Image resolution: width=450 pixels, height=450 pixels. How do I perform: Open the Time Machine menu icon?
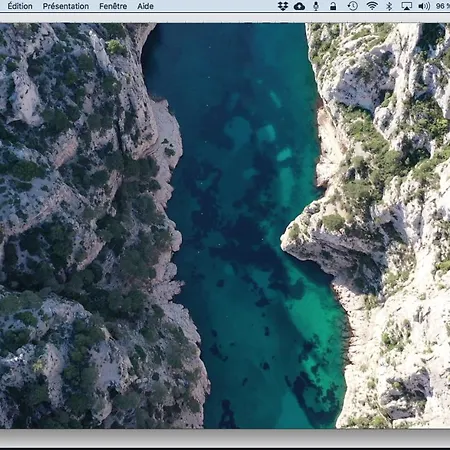coord(353,6)
